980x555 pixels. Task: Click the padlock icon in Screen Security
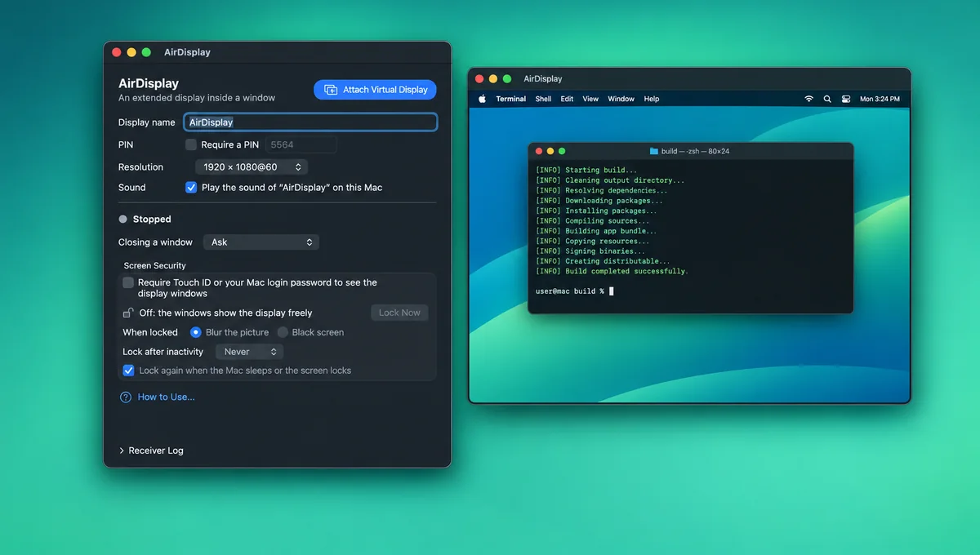point(128,313)
